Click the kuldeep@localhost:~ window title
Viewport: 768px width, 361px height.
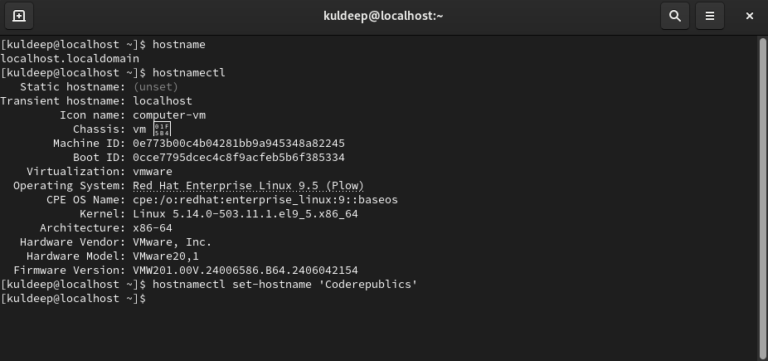(383, 16)
